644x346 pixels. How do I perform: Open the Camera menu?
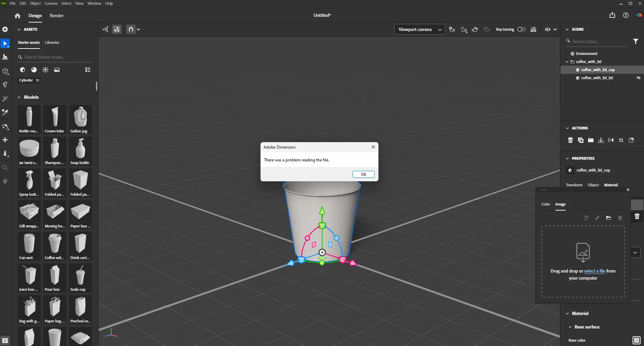point(51,3)
